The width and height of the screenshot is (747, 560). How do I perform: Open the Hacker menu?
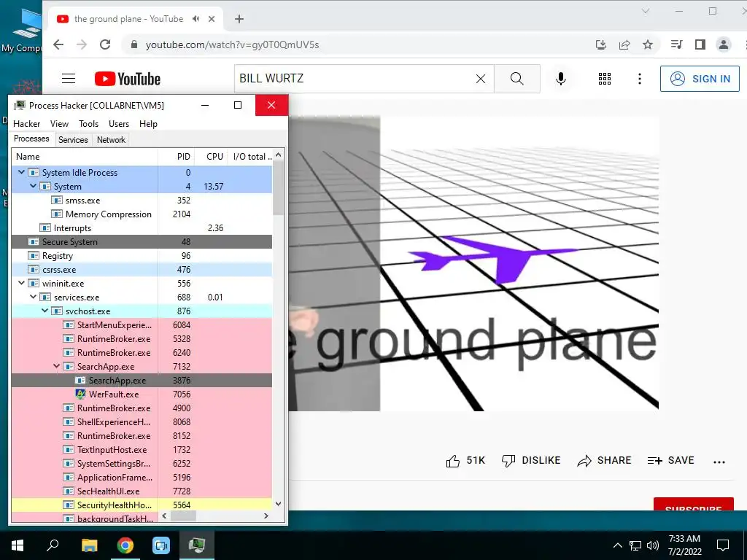27,124
